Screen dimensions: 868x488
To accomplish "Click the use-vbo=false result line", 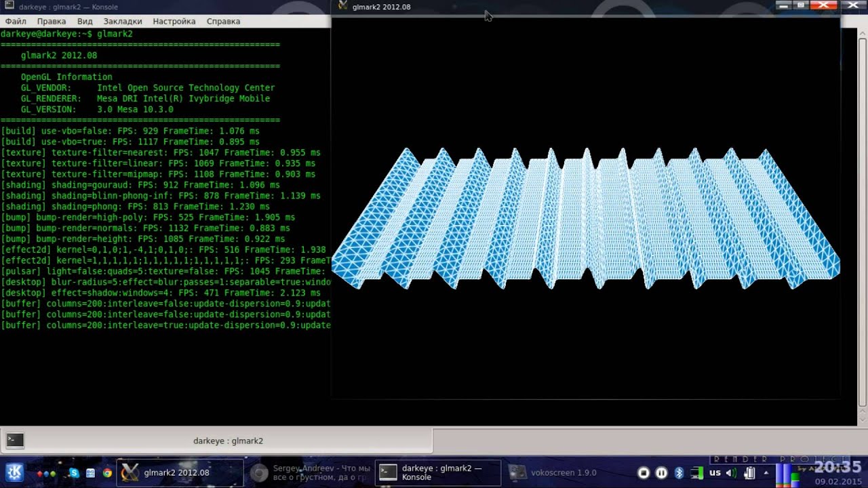I will (130, 131).
